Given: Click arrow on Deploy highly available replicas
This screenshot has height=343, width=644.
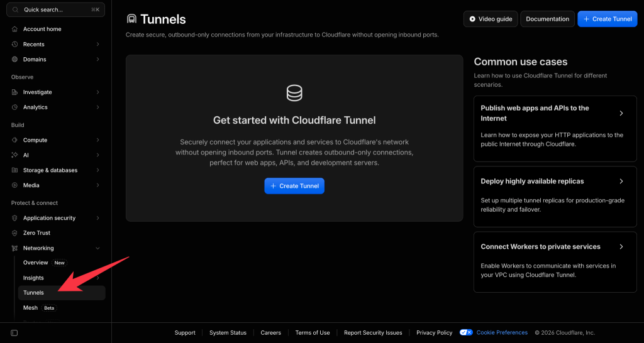Looking at the screenshot, I should (x=621, y=182).
